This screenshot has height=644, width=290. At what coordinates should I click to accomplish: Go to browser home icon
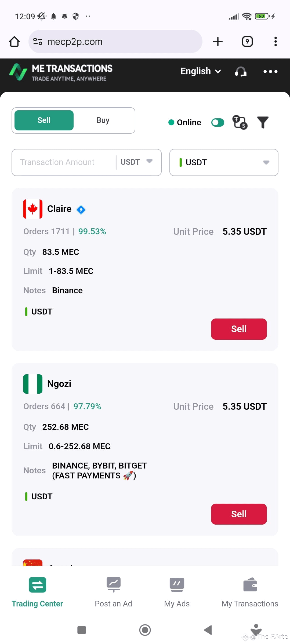(x=14, y=42)
